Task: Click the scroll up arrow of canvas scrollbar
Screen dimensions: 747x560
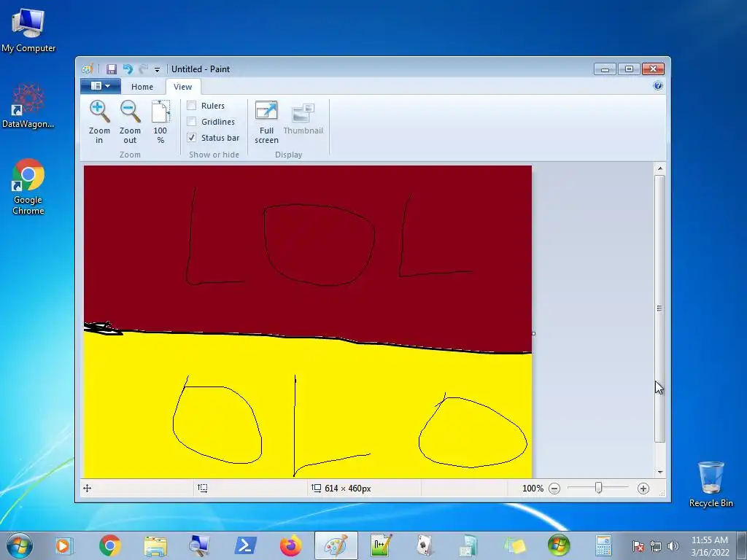Action: tap(659, 168)
